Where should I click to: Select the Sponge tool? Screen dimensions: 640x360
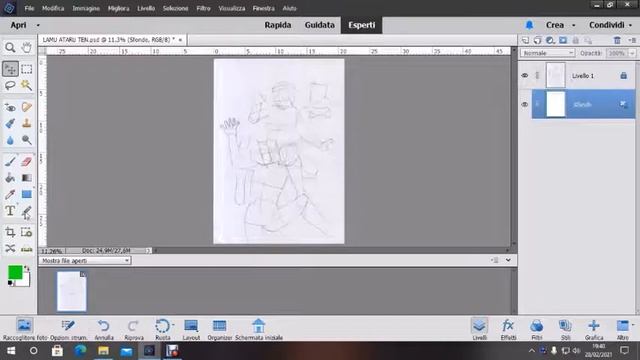click(27, 140)
